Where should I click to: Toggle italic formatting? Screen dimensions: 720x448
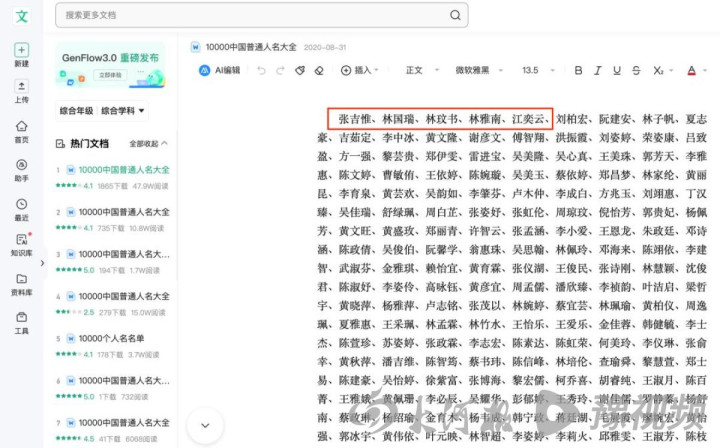[597, 71]
